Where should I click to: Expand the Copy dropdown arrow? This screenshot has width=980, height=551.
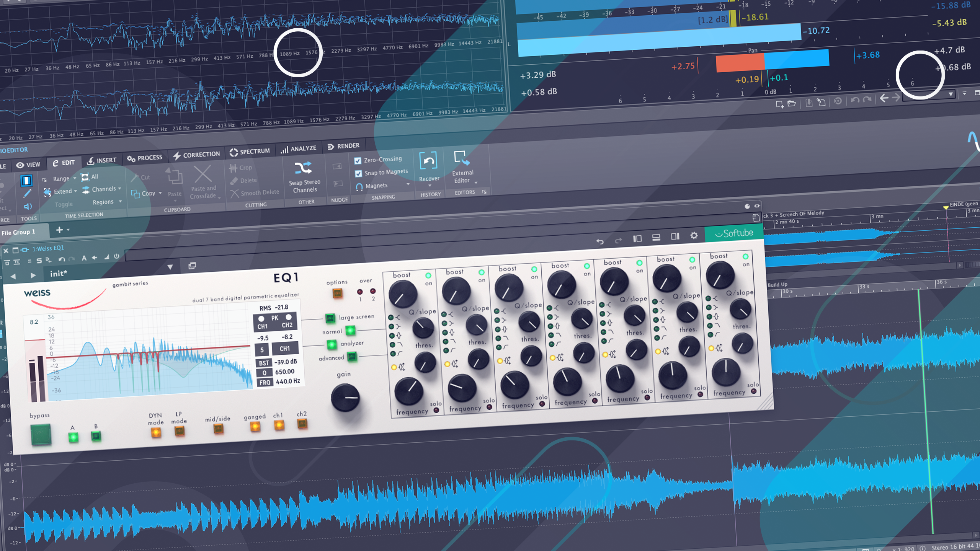[x=160, y=193]
